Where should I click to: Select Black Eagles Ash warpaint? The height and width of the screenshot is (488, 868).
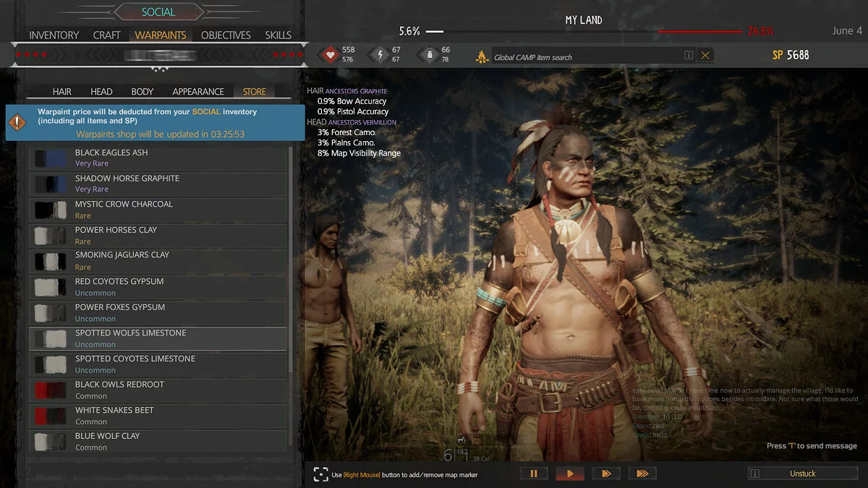tap(111, 153)
